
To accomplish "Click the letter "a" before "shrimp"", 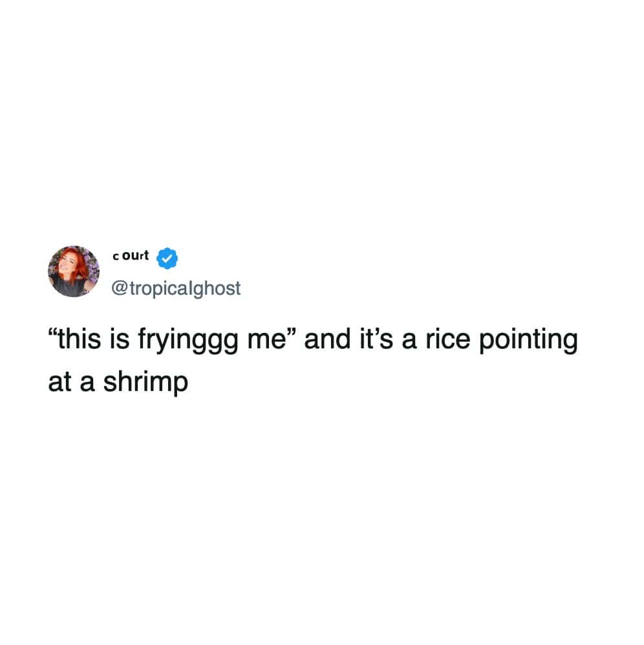I will [x=87, y=383].
